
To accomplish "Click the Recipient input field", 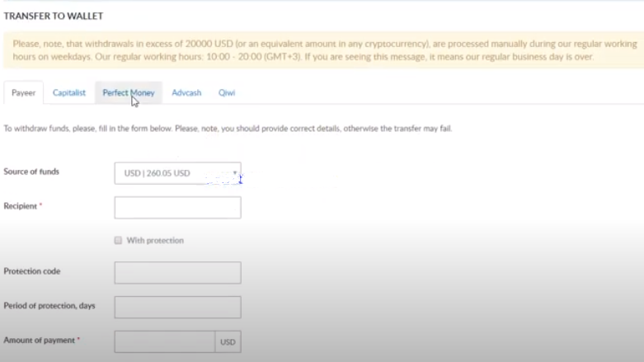I will pyautogui.click(x=178, y=208).
